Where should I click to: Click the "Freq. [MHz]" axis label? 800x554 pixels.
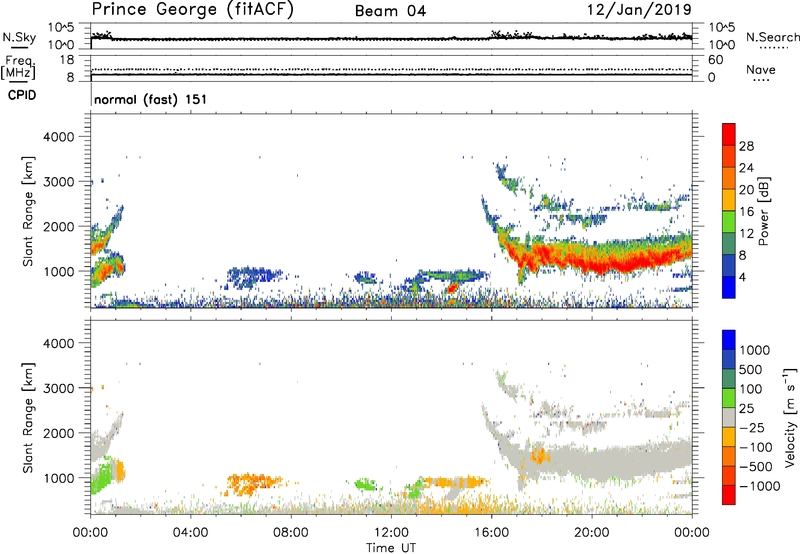[x=19, y=67]
